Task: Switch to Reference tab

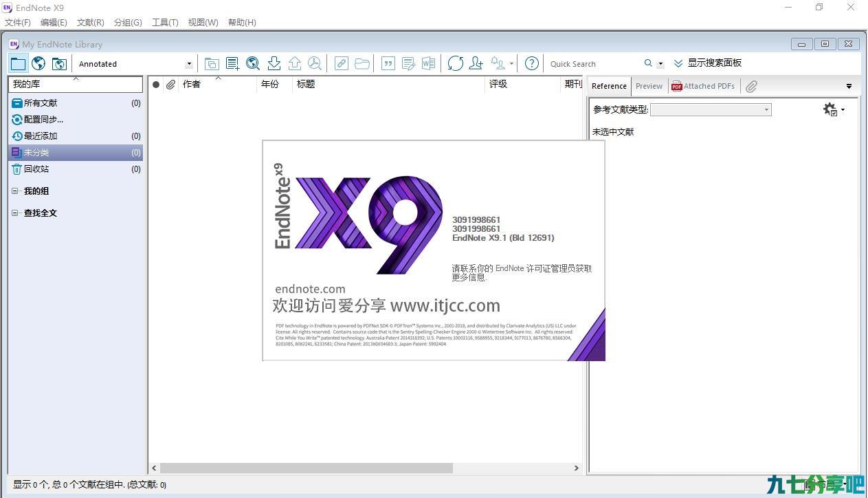Action: (x=609, y=86)
